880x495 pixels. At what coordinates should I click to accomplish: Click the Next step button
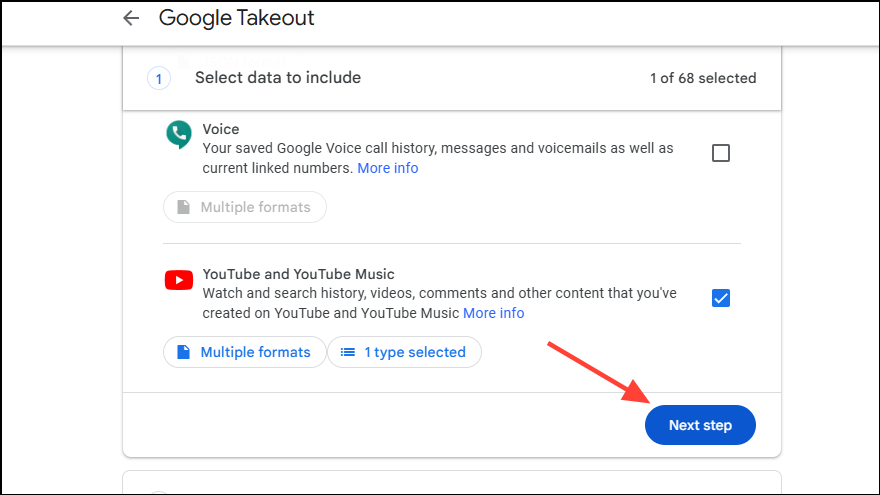pyautogui.click(x=700, y=425)
